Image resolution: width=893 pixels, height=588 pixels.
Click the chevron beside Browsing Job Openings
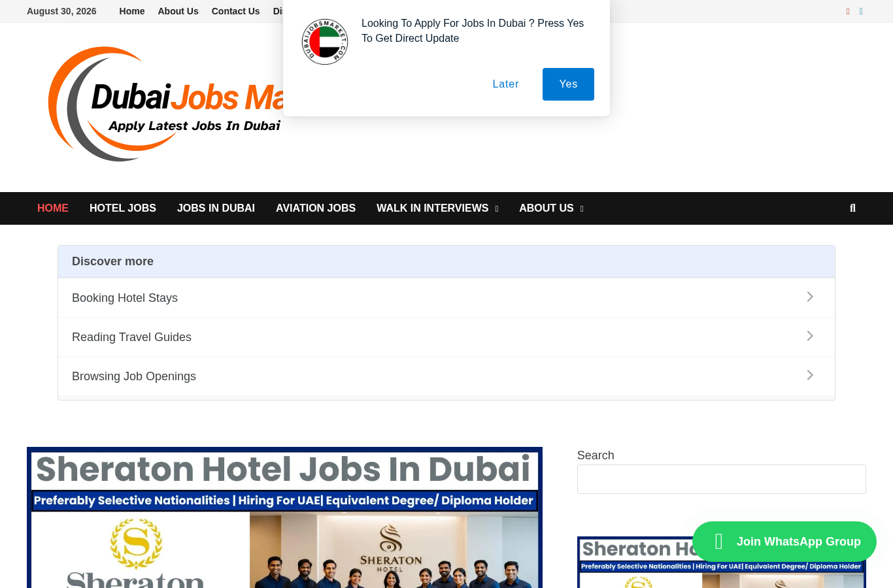pyautogui.click(x=810, y=376)
